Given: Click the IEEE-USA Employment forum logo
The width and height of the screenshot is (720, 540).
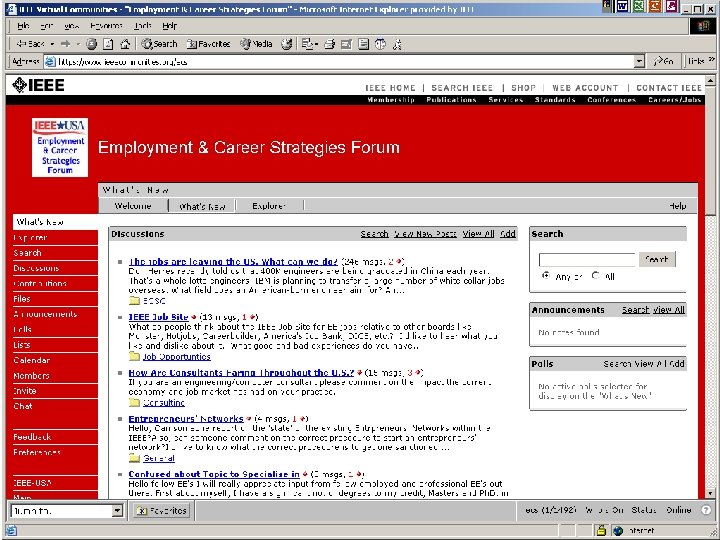Looking at the screenshot, I should (60, 147).
